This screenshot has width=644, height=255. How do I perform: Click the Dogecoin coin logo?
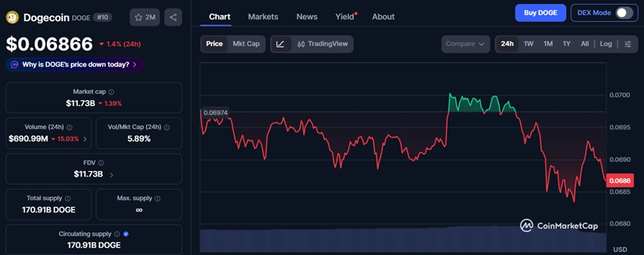[13, 17]
